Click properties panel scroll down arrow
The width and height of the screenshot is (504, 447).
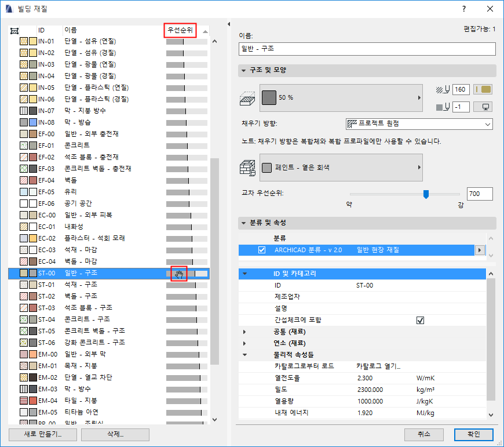[491, 415]
